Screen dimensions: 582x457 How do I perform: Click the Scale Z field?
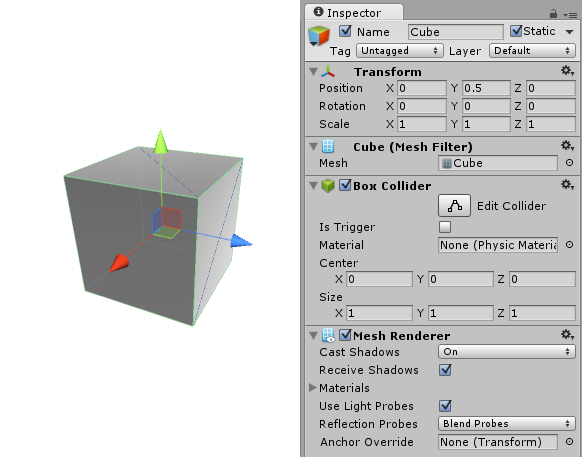pos(551,124)
